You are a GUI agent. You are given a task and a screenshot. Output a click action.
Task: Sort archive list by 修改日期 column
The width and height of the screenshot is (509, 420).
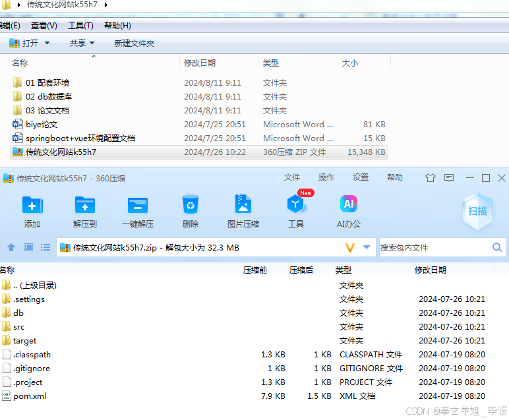(431, 270)
